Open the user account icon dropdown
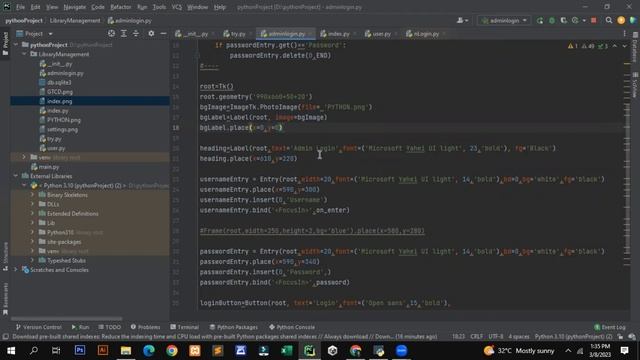Screen dimensions: 640x360 (462, 20)
